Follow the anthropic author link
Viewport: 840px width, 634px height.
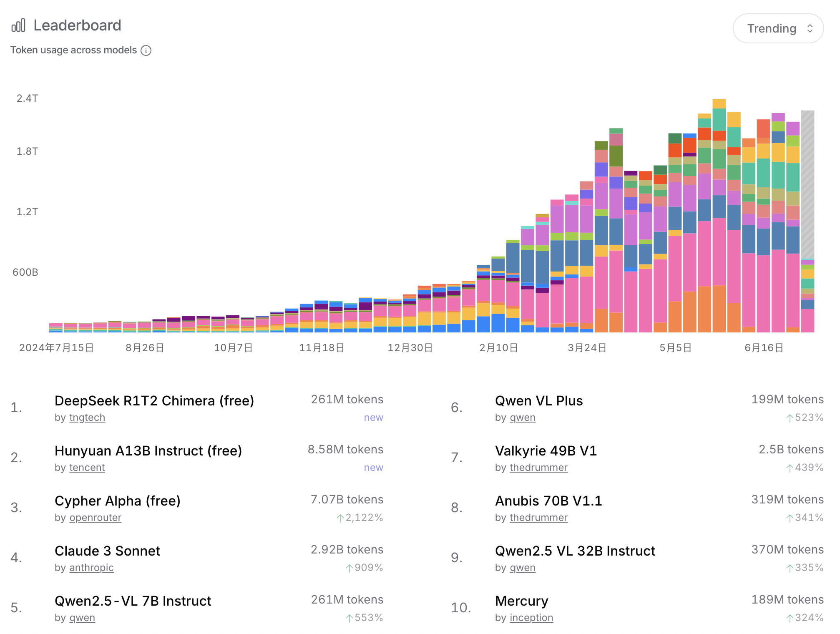point(91,568)
